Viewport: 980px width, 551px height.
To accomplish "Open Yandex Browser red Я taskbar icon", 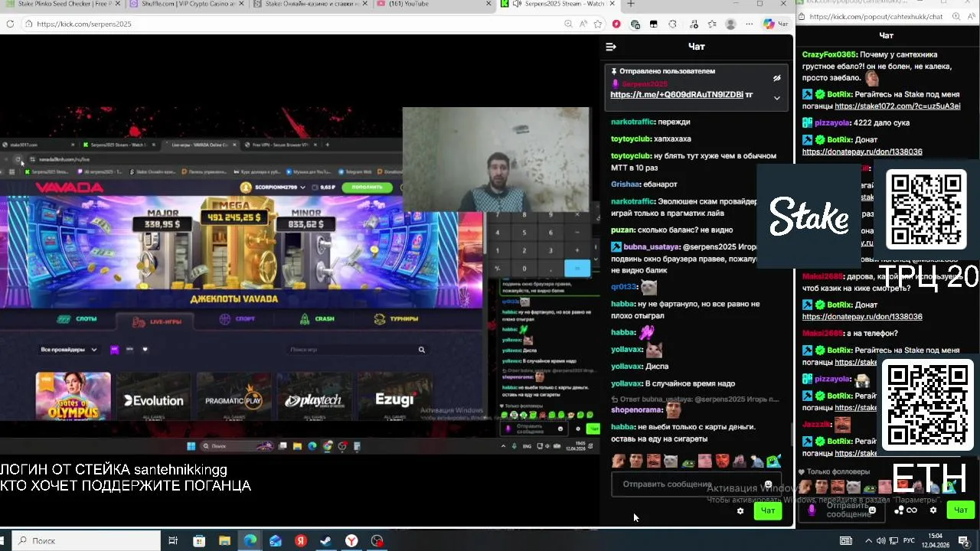I will pyautogui.click(x=301, y=540).
